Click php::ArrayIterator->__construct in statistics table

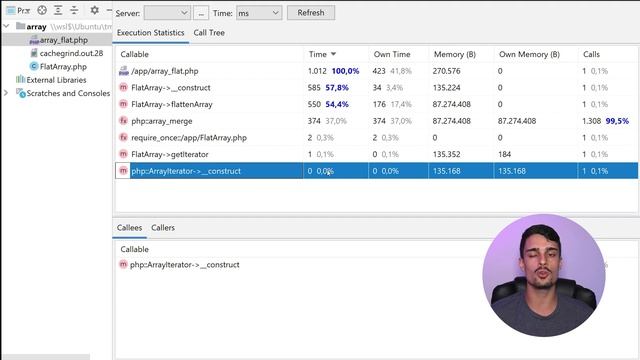pos(186,171)
